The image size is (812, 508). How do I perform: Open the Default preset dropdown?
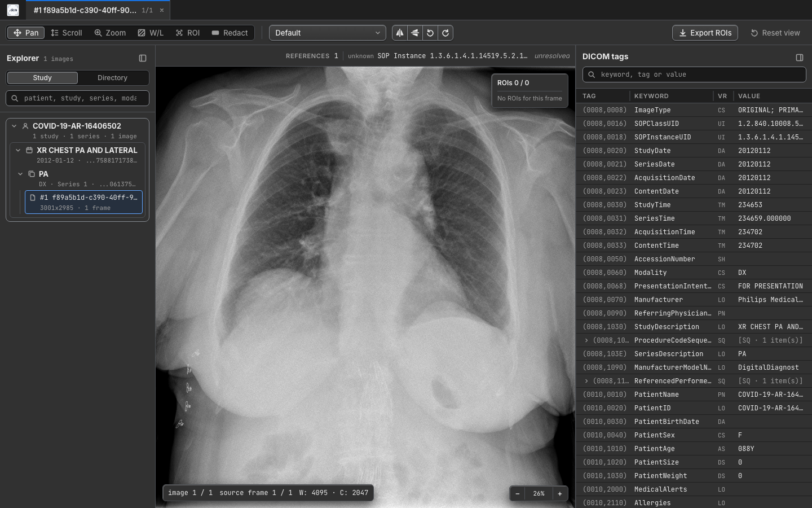(x=328, y=33)
